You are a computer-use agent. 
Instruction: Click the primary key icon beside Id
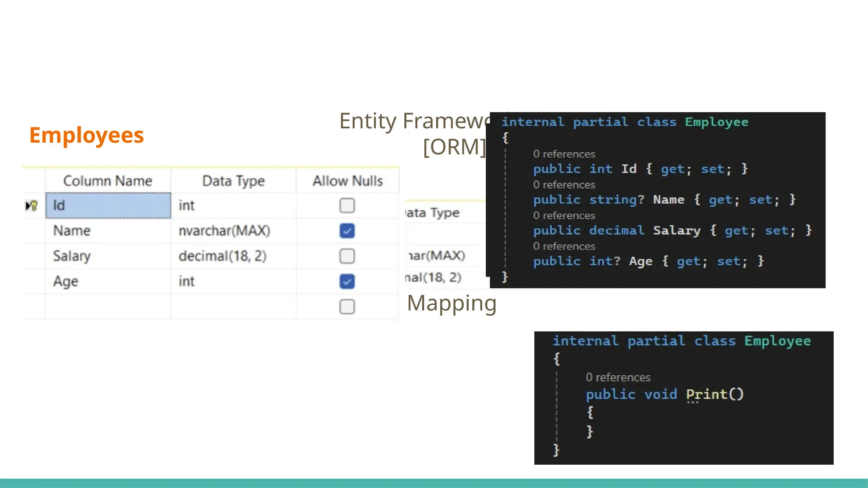click(32, 206)
